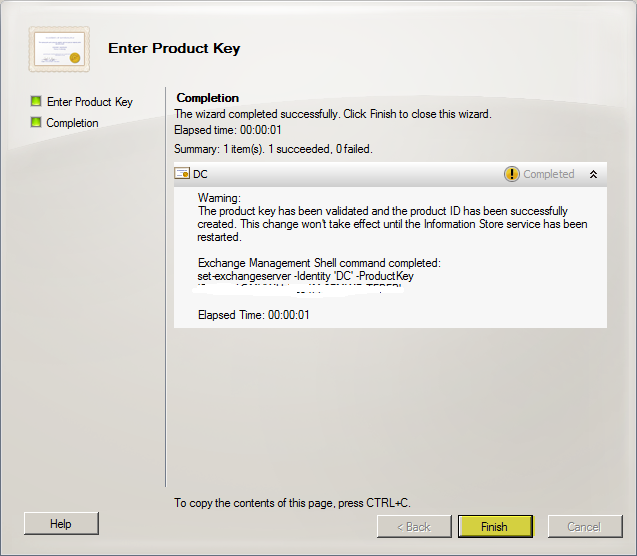The image size is (637, 556).
Task: Click the Elapsed Time line in details
Action: 254,315
